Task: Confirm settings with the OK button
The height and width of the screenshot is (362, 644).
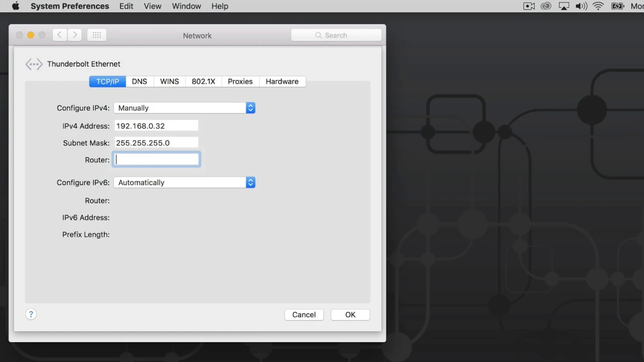Action: (350, 315)
